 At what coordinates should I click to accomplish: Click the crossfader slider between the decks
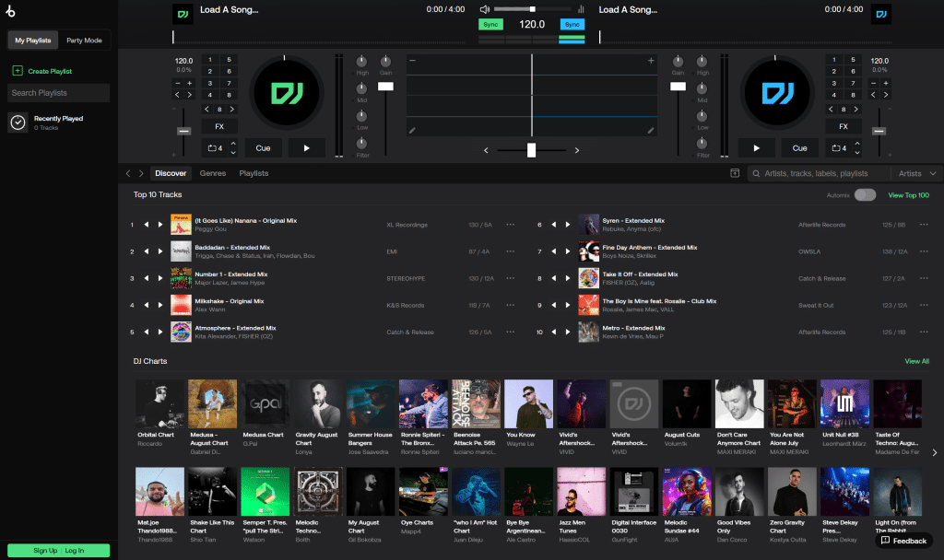point(531,149)
